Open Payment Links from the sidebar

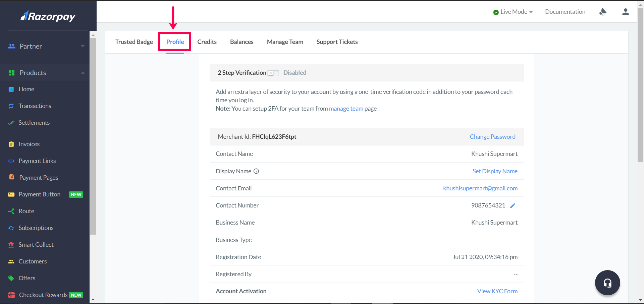(x=37, y=161)
